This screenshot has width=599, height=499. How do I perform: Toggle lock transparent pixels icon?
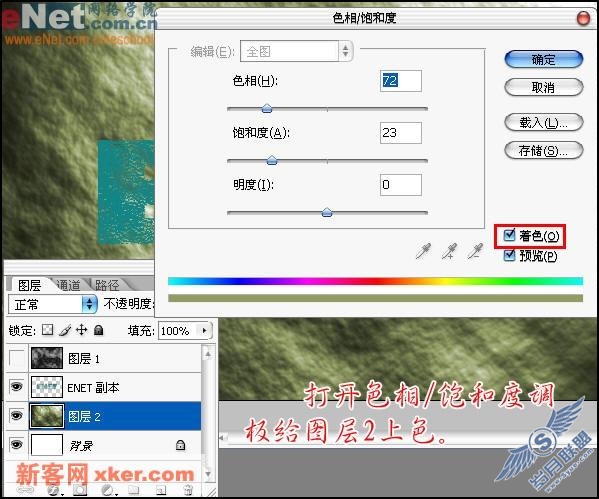[47, 329]
